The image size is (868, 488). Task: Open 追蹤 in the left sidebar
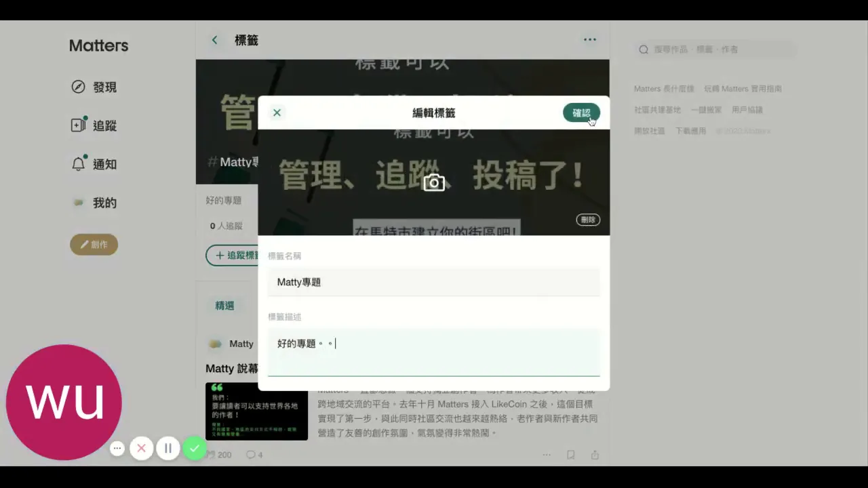[94, 125]
